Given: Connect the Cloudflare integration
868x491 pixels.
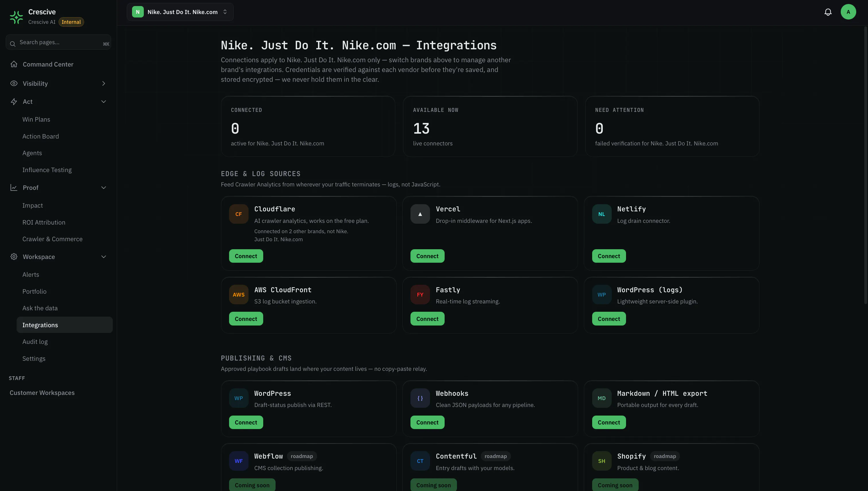Looking at the screenshot, I should [x=246, y=256].
